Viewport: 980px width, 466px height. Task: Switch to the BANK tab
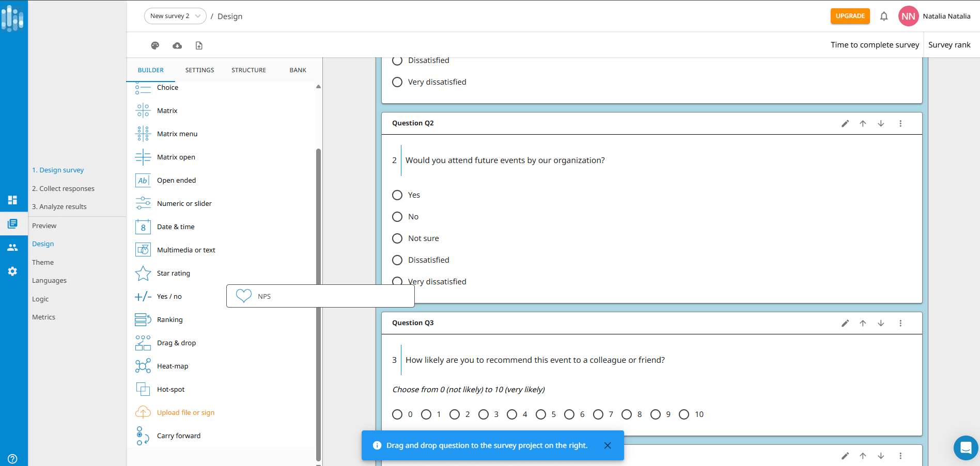[298, 70]
